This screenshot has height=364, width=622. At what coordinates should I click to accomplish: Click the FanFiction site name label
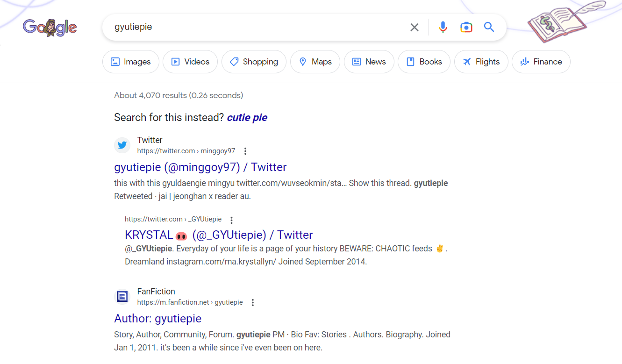[x=156, y=292]
